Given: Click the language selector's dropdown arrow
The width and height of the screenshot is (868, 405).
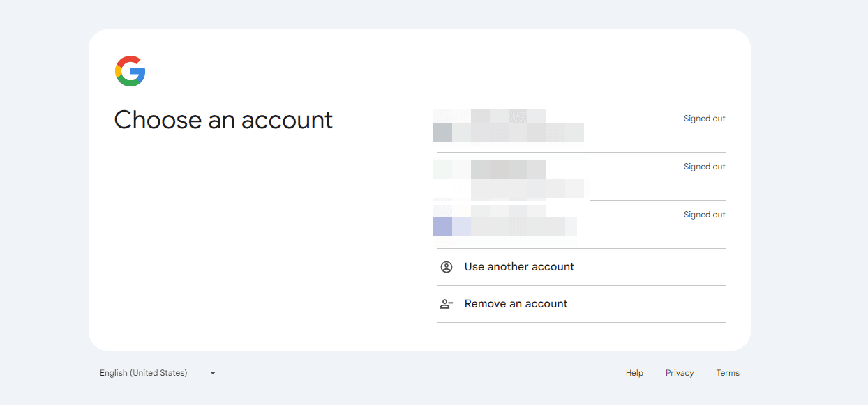Looking at the screenshot, I should tap(212, 372).
